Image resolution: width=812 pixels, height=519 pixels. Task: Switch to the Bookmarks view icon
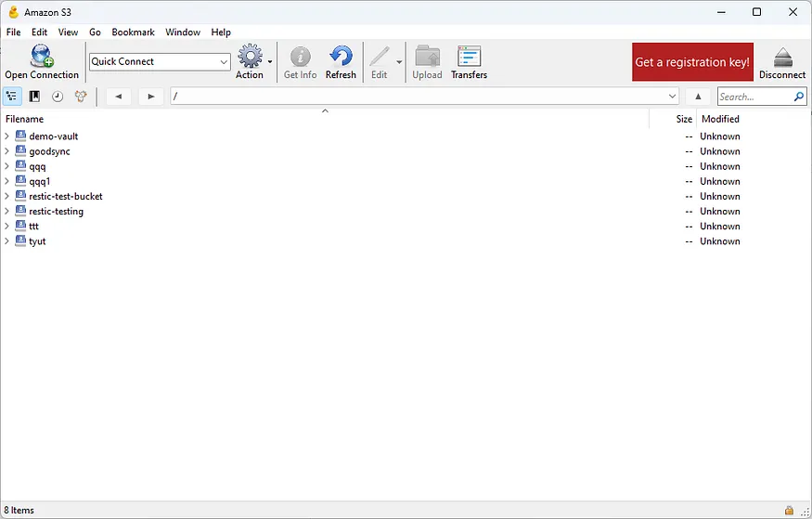pos(34,97)
